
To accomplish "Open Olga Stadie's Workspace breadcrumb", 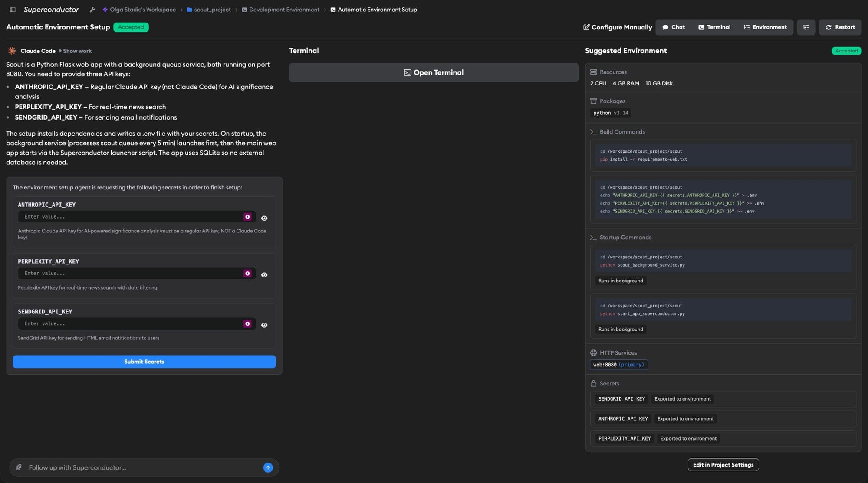I will tap(139, 10).
